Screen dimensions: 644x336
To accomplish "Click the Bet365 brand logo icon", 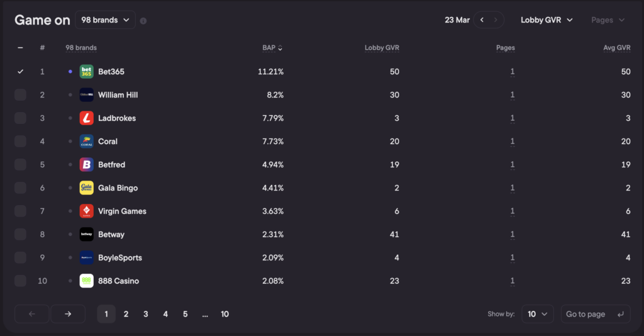I will 86,72.
